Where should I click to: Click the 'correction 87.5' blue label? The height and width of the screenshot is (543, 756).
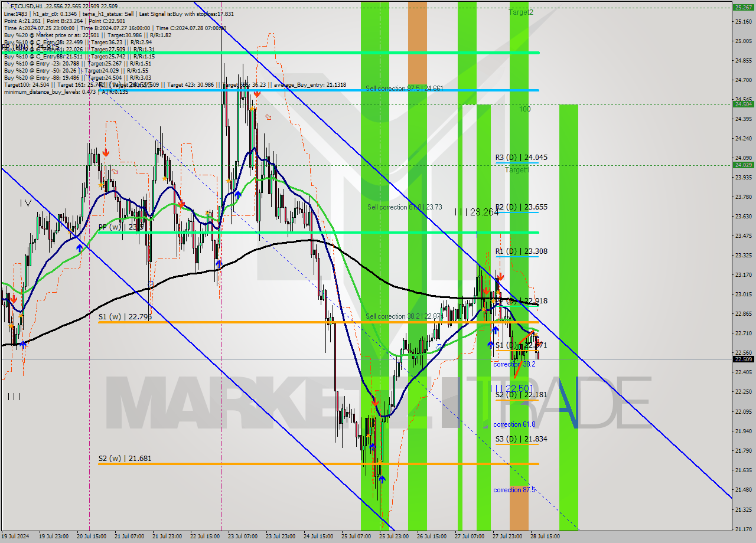(514, 490)
